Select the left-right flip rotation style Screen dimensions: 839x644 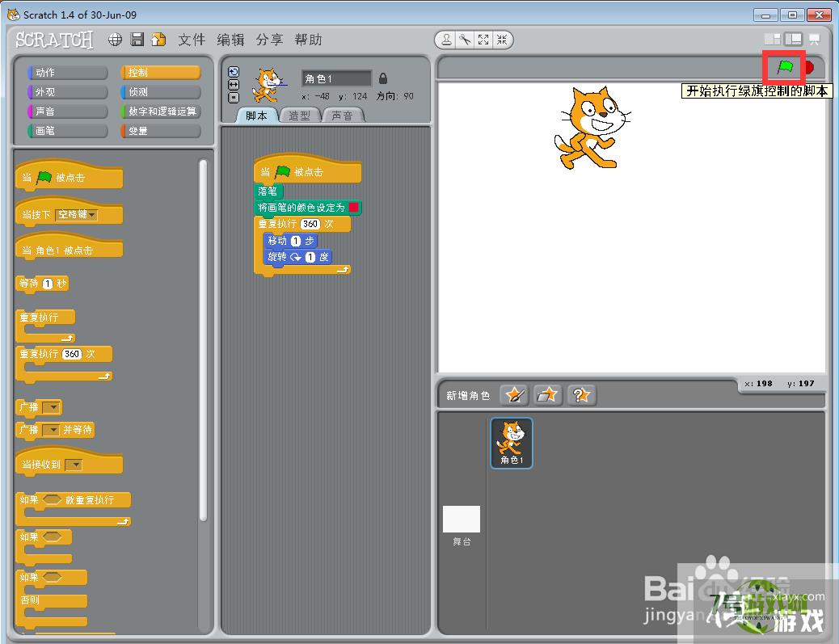[x=234, y=85]
